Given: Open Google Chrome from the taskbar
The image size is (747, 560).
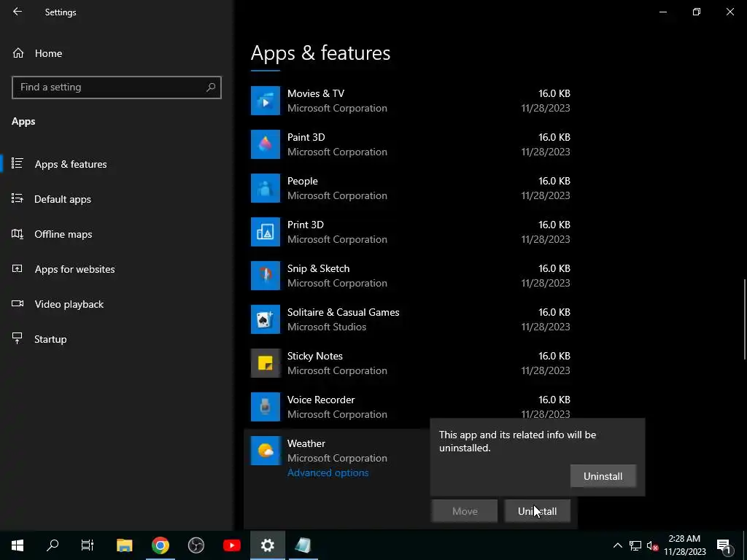Looking at the screenshot, I should coord(160,545).
